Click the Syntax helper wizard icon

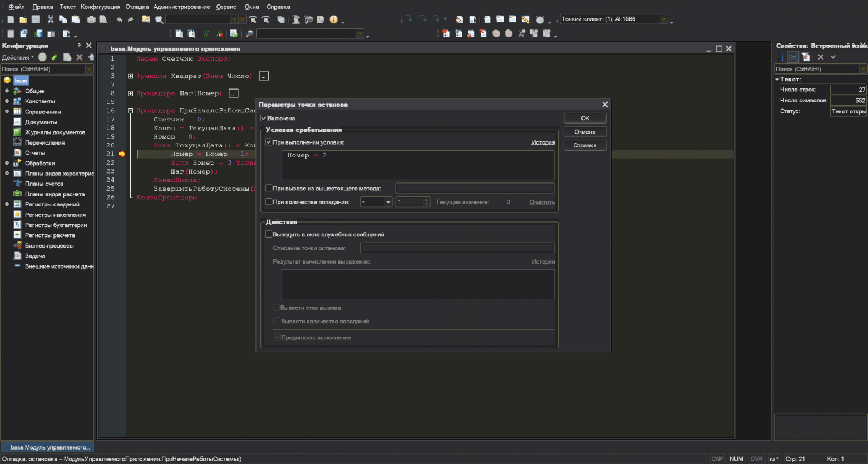pos(296,19)
